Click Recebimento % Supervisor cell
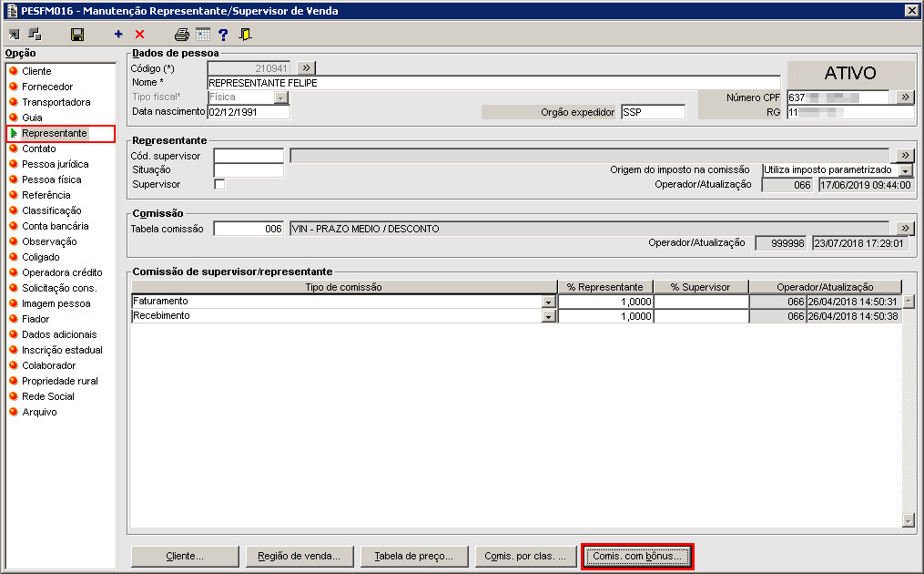This screenshot has height=574, width=924. 701,317
